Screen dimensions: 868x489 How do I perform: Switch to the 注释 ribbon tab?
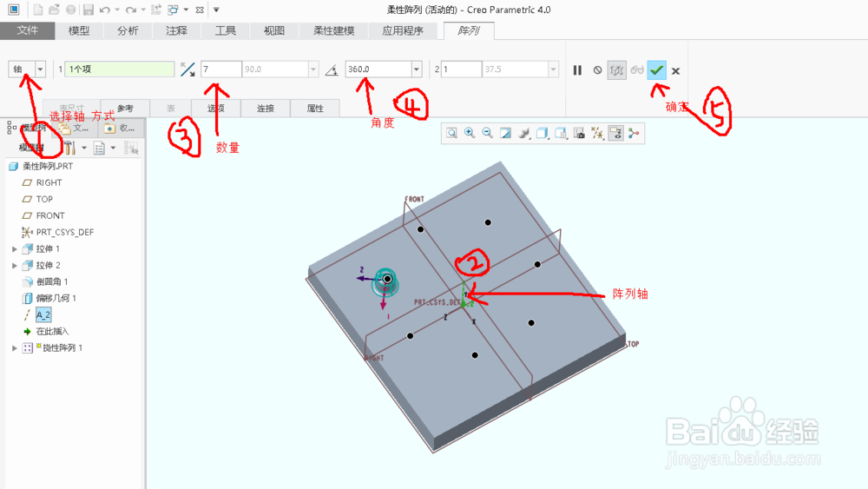(176, 30)
